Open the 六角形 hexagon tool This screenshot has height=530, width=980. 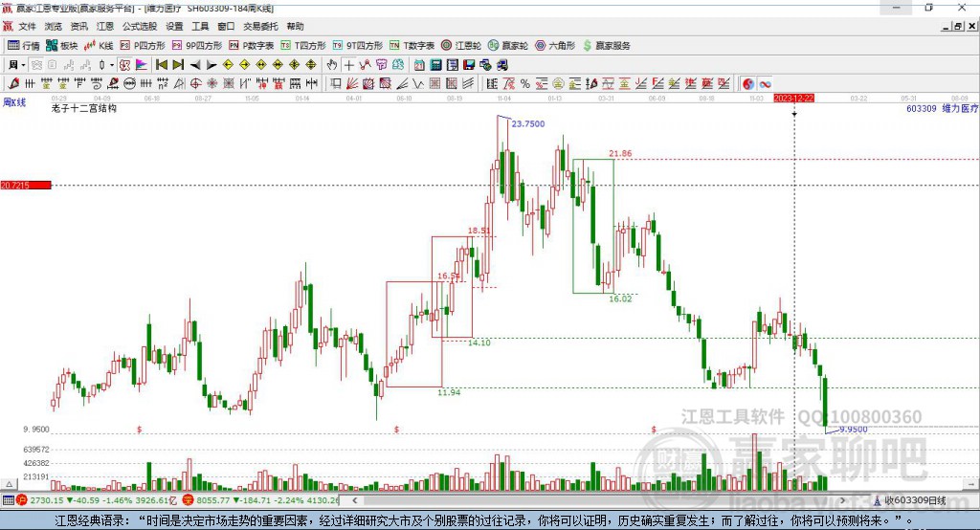(555, 46)
